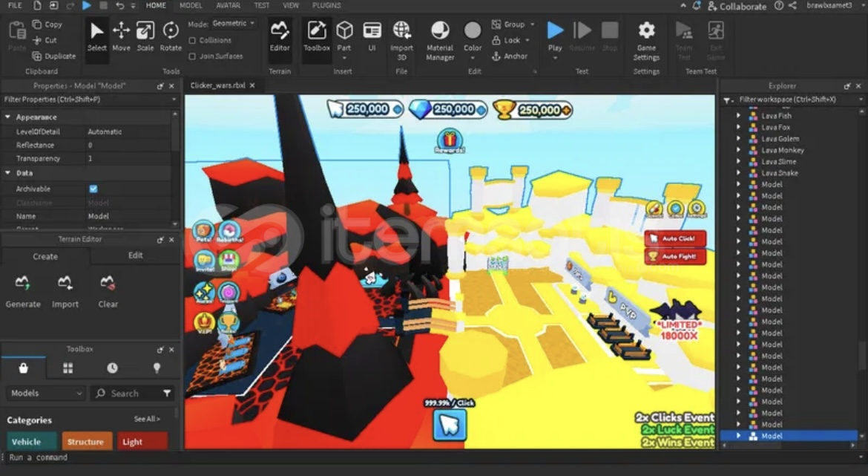This screenshot has height=476, width=868.
Task: Click Generate in Terrain Editor
Action: 23,292
